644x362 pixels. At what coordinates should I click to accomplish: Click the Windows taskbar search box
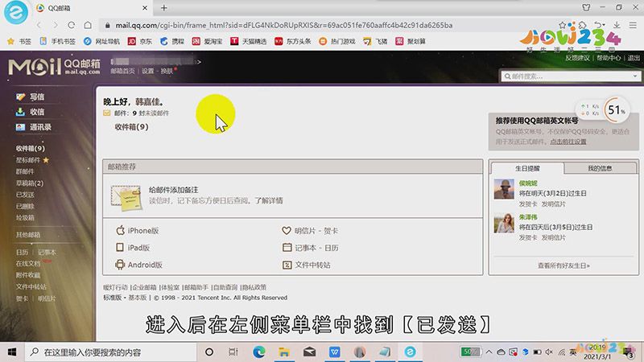pyautogui.click(x=111, y=352)
